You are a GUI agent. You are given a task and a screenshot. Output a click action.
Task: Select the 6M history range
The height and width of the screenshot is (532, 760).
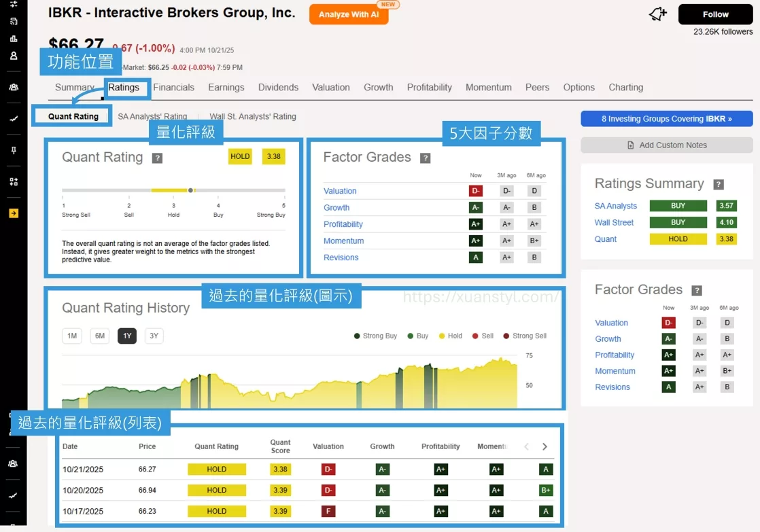coord(100,336)
